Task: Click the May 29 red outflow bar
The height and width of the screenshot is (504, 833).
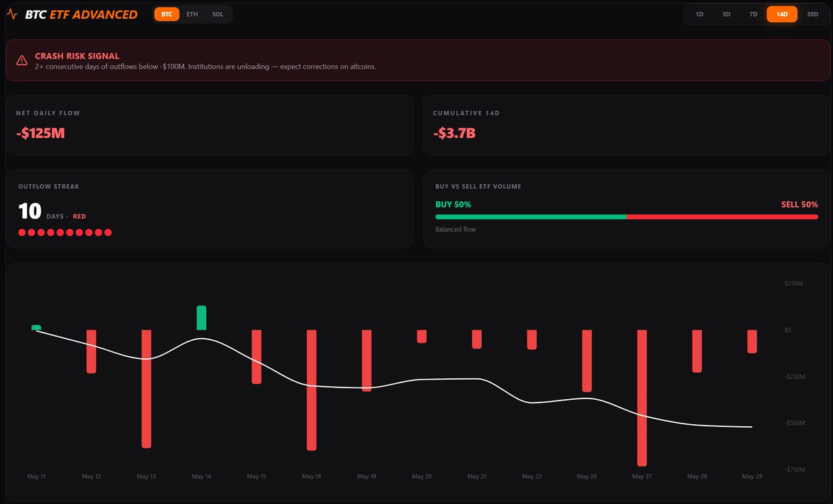Action: 752,342
